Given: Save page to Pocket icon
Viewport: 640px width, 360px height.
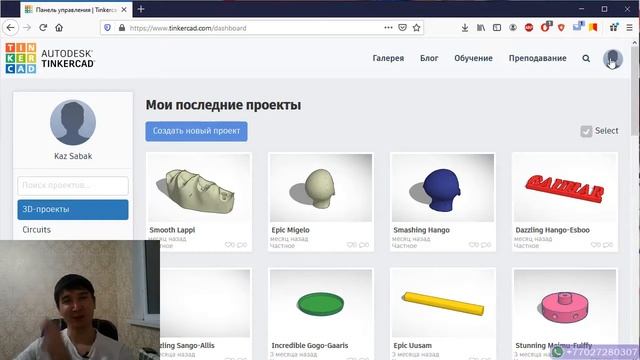Looking at the screenshot, I should (402, 28).
